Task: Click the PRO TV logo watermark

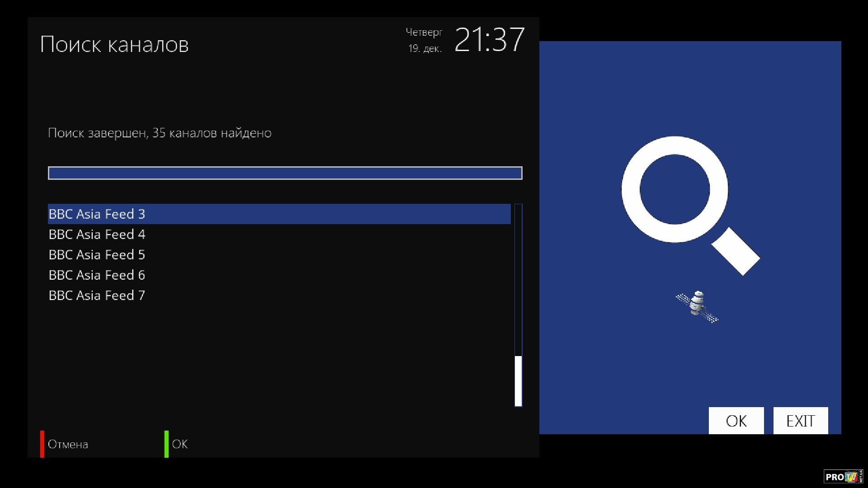Action: click(x=843, y=476)
